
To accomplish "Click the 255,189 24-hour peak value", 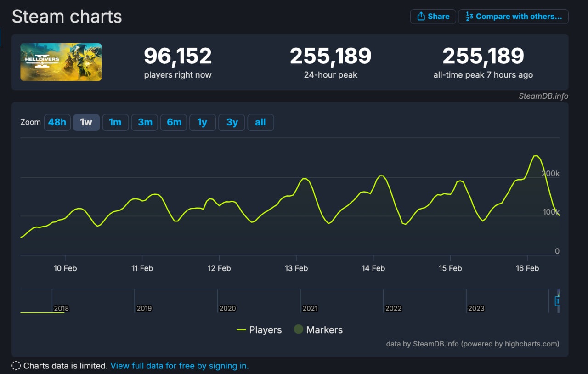I will 330,57.
